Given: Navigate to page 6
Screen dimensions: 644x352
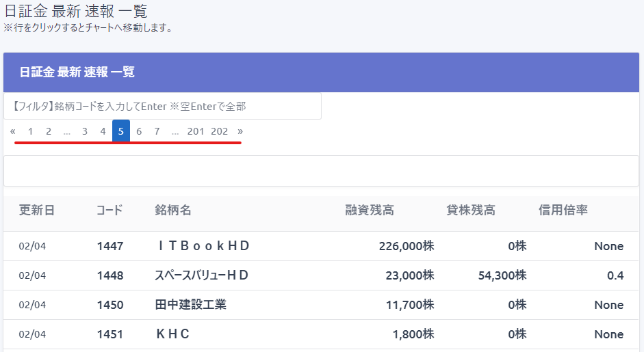Looking at the screenshot, I should pyautogui.click(x=139, y=131).
